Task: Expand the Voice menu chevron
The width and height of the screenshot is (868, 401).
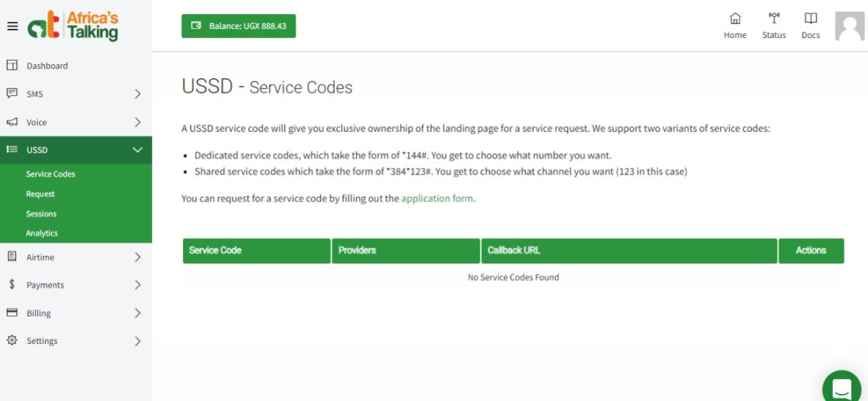Action: [137, 122]
